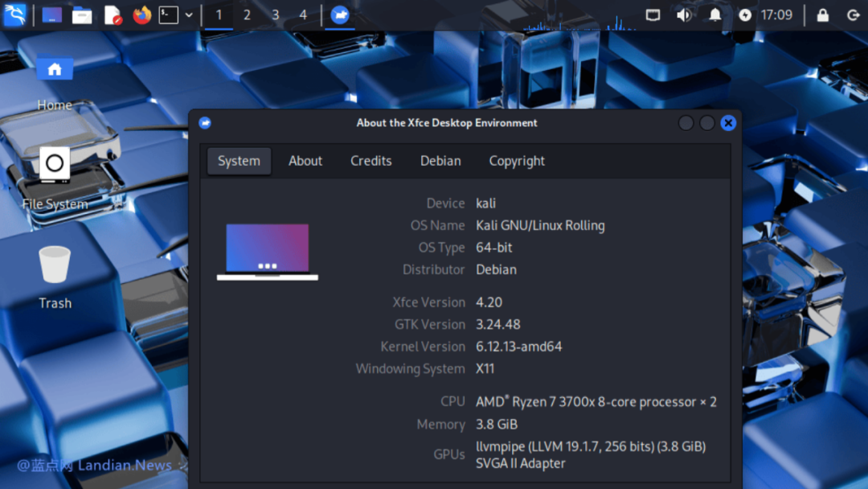This screenshot has height=489, width=868.
Task: Switch to the About tab
Action: (305, 161)
